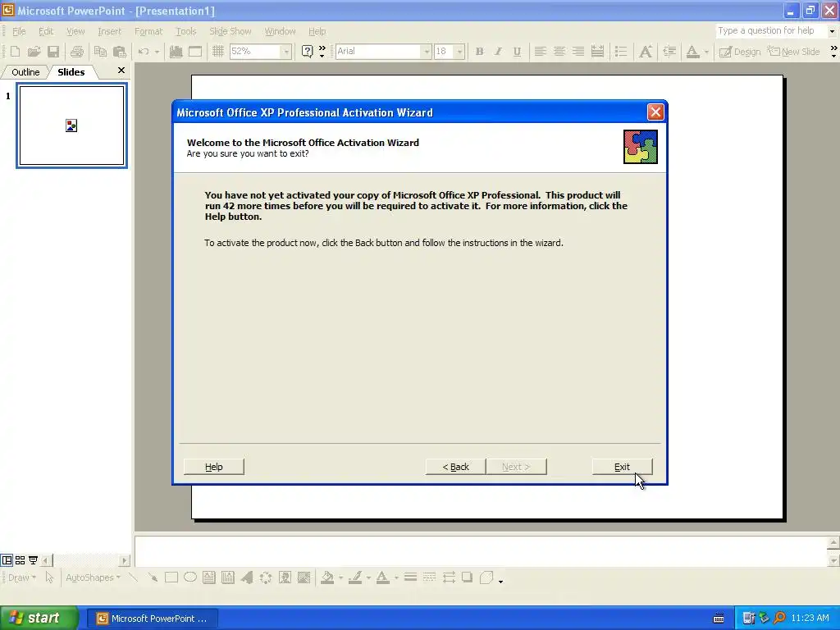
Task: Click the Fill Color paint bucket
Action: [326, 577]
